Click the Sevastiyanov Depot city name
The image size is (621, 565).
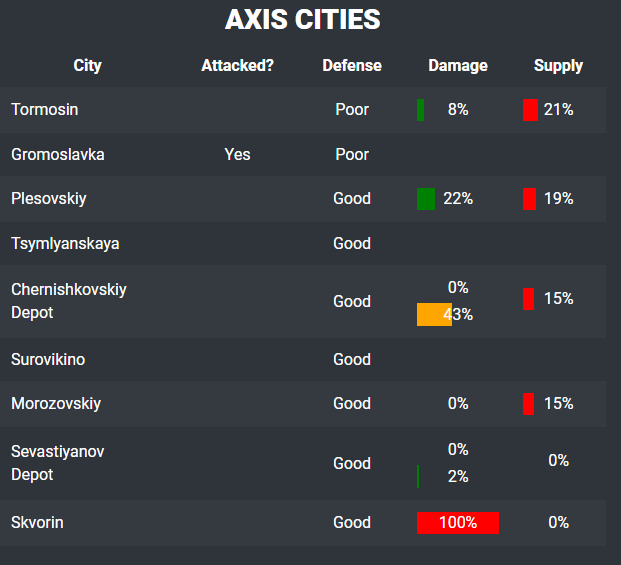[x=57, y=463]
